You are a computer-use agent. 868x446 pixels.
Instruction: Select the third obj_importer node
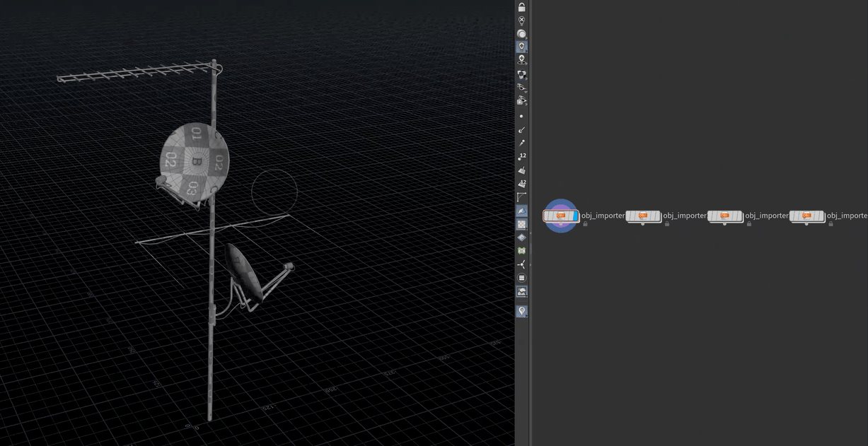coord(724,216)
